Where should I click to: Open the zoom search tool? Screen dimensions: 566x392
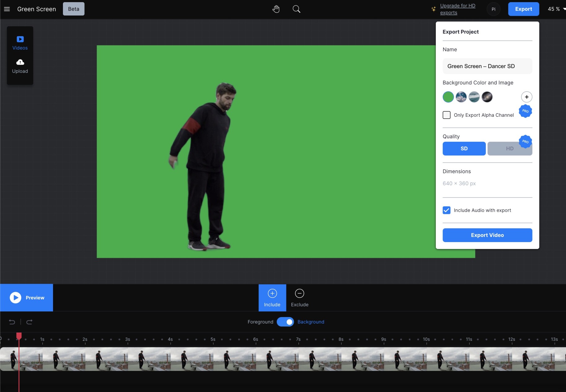click(296, 9)
